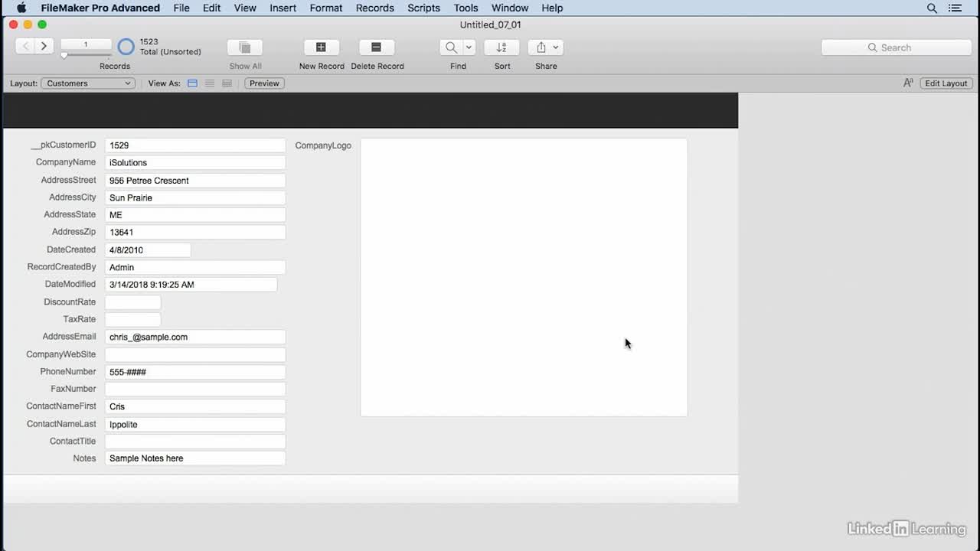
Task: Expand the Find dropdown arrow
Action: point(469,47)
